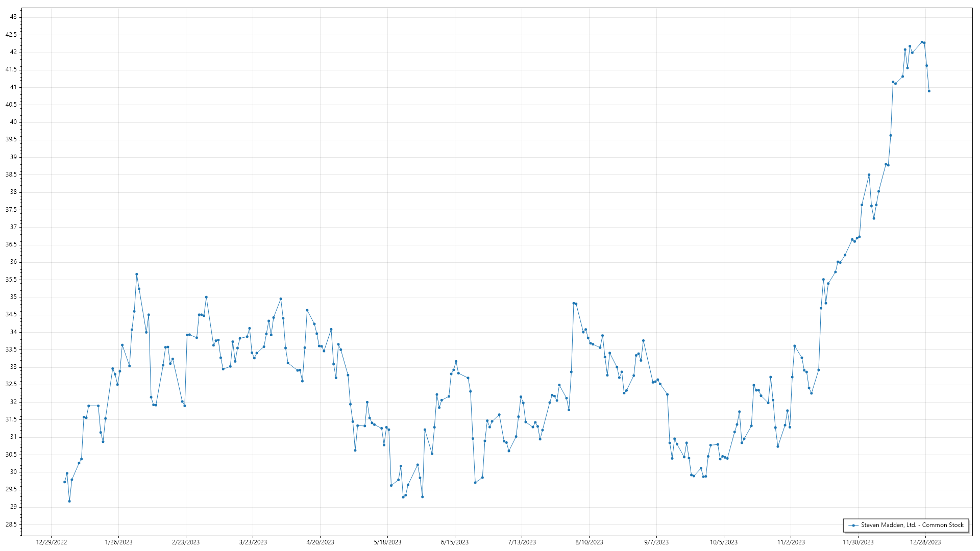Click the 9/7/2023 x-axis date label
Screen dimensions: 980x551
pyautogui.click(x=656, y=542)
